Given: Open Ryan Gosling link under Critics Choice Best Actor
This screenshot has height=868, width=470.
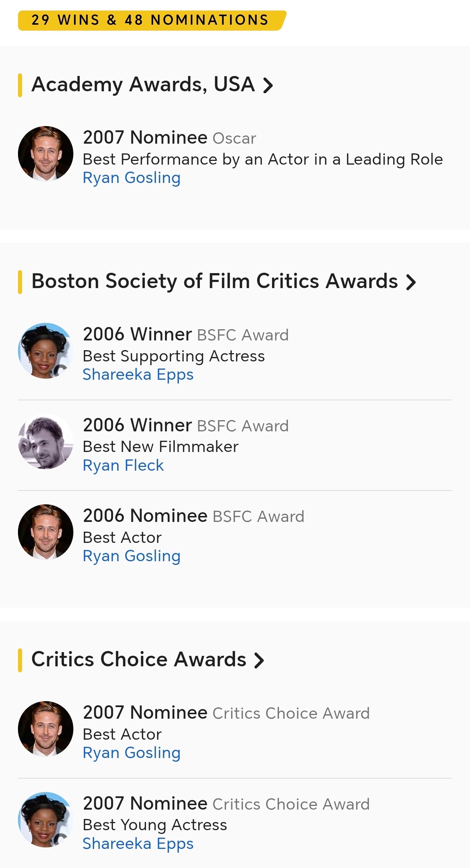Looking at the screenshot, I should pos(131,753).
